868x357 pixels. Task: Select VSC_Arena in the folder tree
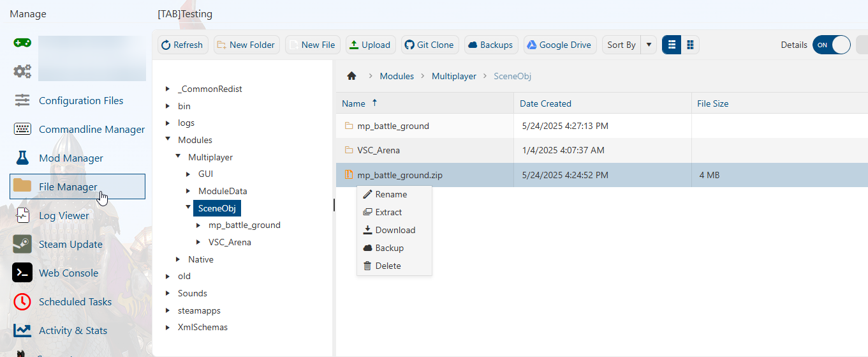click(230, 242)
